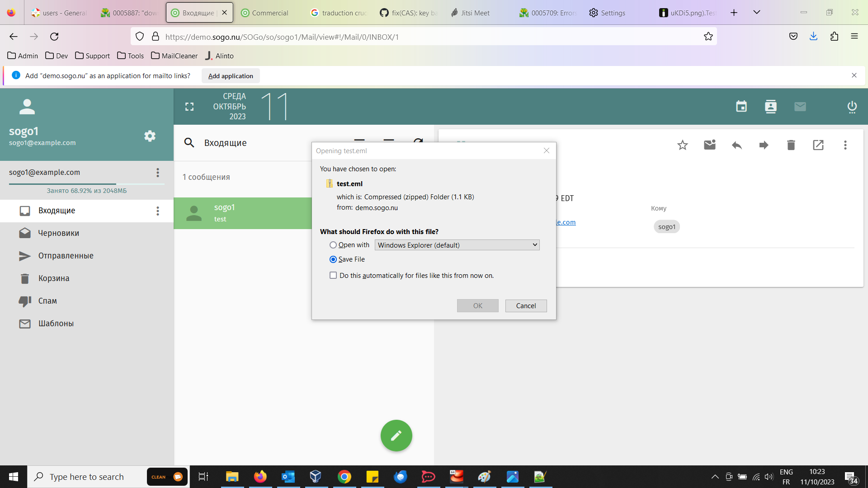Click the green compose pencil button

pyautogui.click(x=396, y=436)
